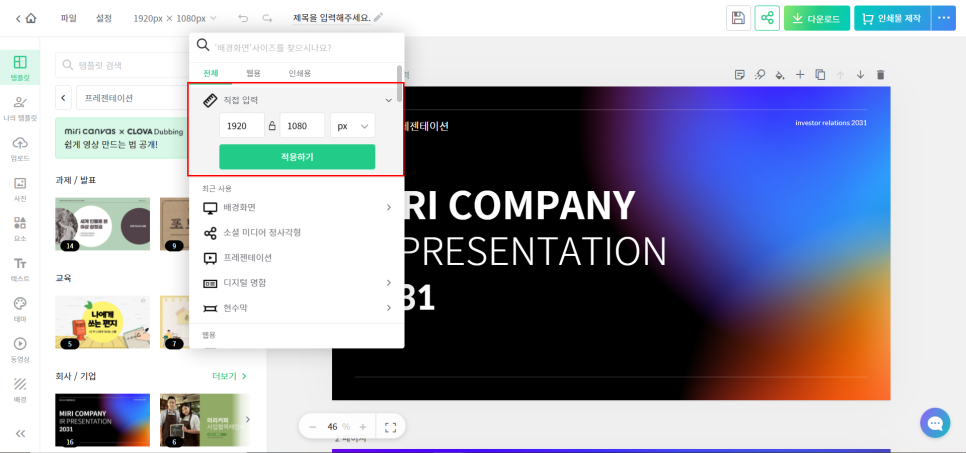Click the redo arrow icon
The image size is (966, 453).
coord(267,18)
